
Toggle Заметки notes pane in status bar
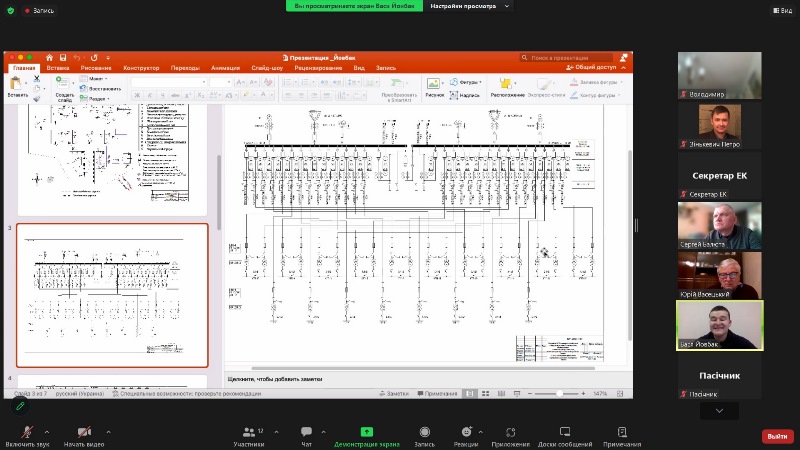(394, 393)
